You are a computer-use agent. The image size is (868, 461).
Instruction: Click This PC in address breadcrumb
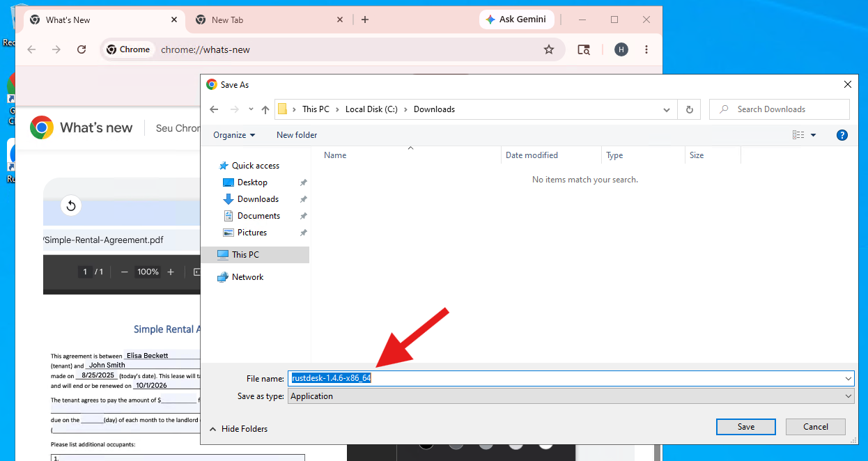[316, 109]
